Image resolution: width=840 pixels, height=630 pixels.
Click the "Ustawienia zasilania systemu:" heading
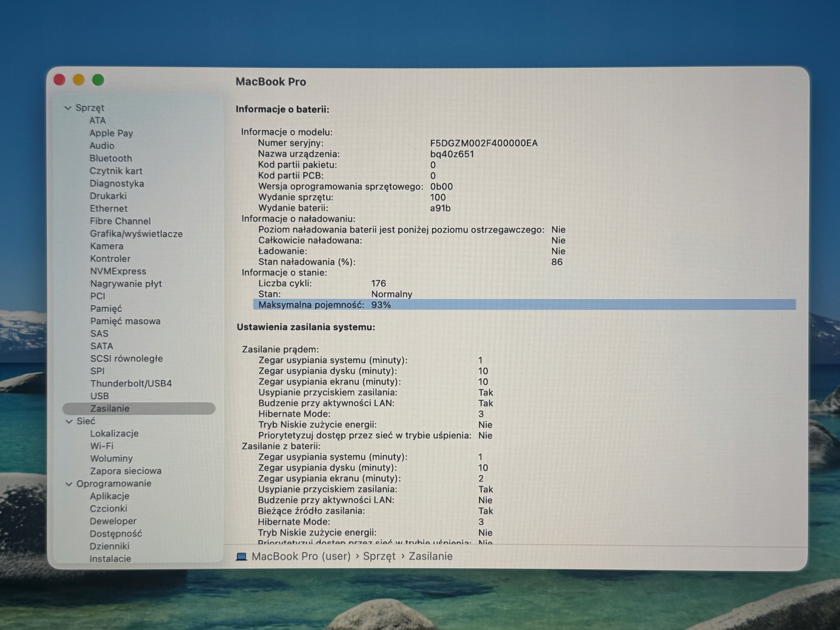pyautogui.click(x=306, y=327)
